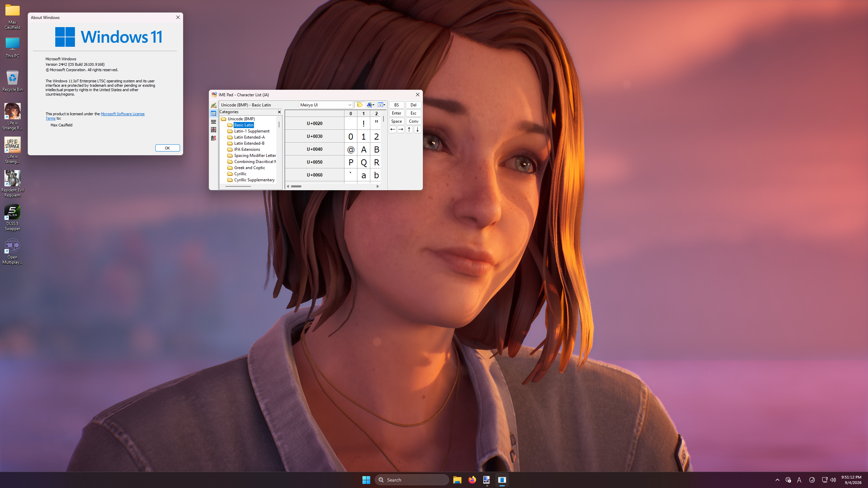Click the Space button in IME Pad
868x488 pixels.
(x=396, y=121)
